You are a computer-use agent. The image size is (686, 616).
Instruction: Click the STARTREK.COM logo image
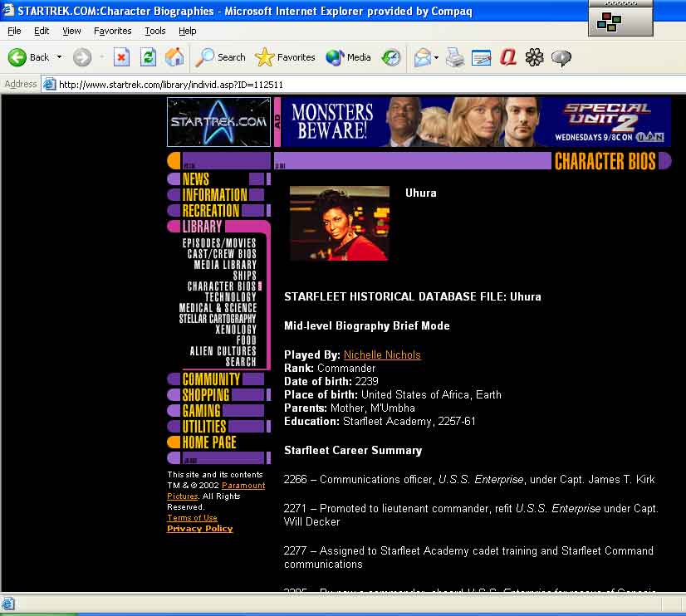(x=218, y=122)
